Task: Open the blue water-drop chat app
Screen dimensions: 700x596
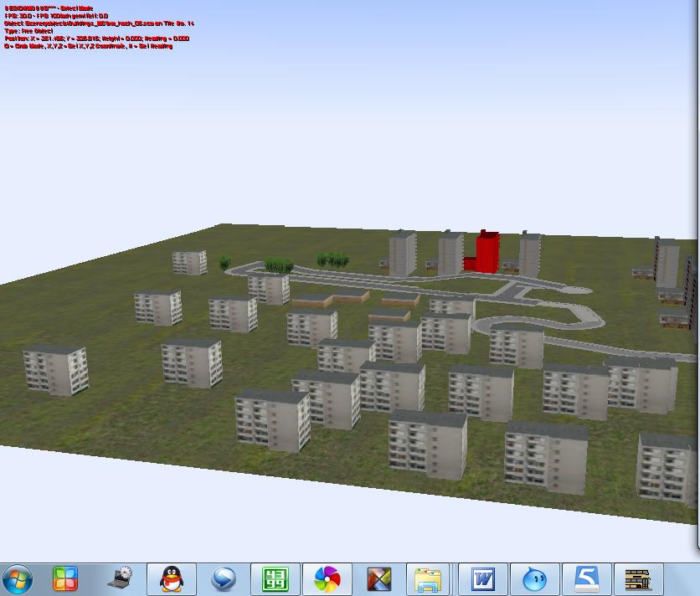Action: [x=535, y=579]
